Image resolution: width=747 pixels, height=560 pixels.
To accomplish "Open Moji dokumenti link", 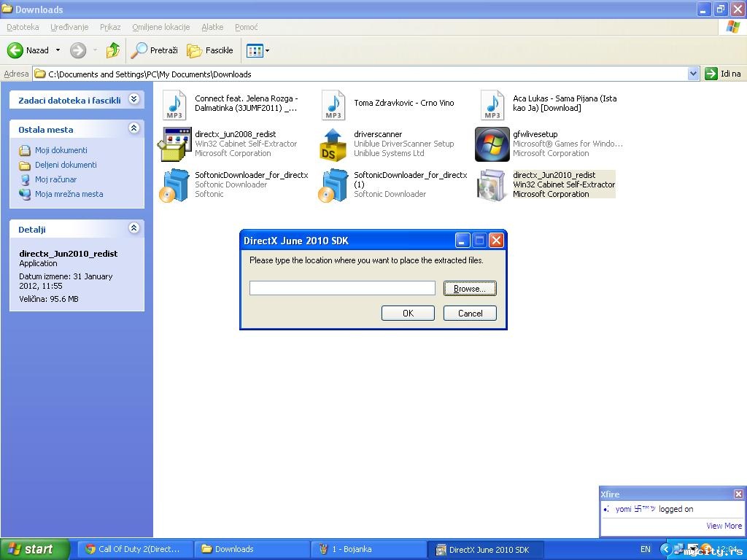I will 61,150.
